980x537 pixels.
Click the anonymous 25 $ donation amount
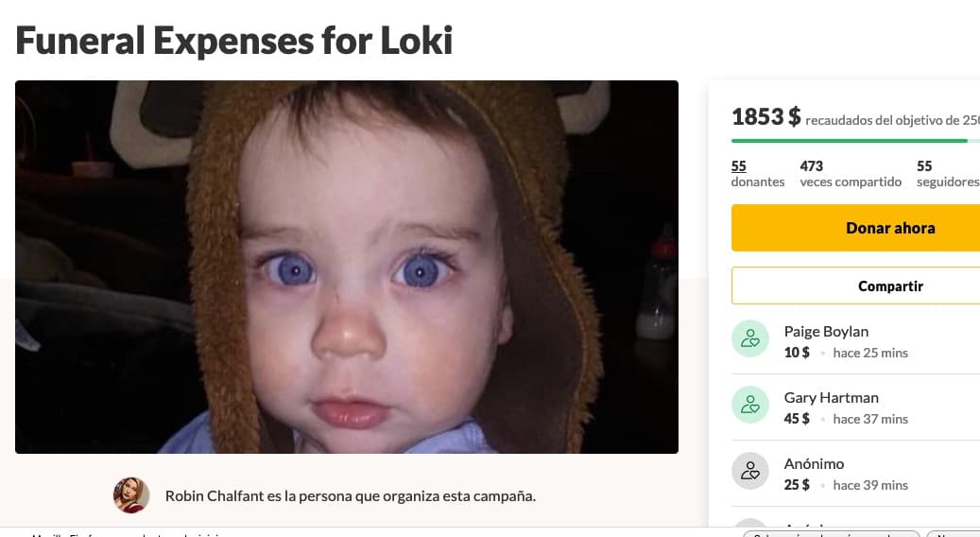pyautogui.click(x=797, y=485)
